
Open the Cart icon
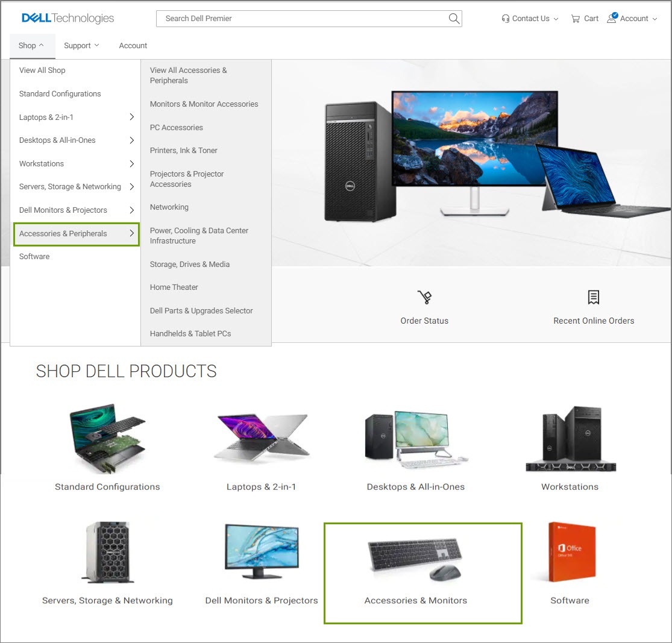575,19
